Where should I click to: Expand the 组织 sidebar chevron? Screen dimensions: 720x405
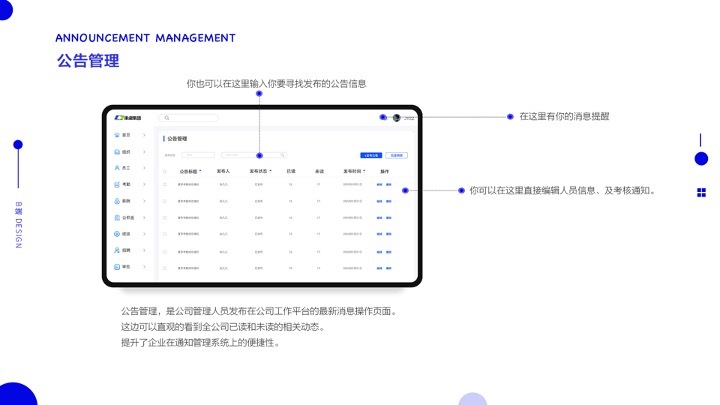tap(144, 152)
